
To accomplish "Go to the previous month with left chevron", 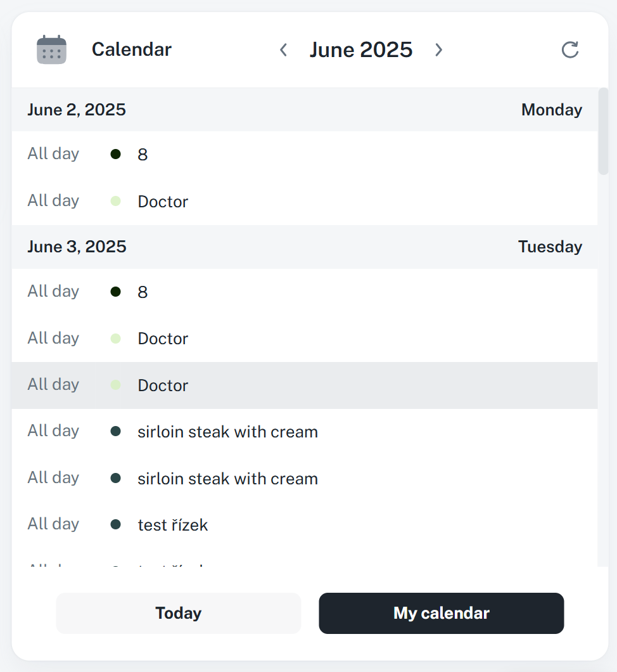I will coord(283,49).
